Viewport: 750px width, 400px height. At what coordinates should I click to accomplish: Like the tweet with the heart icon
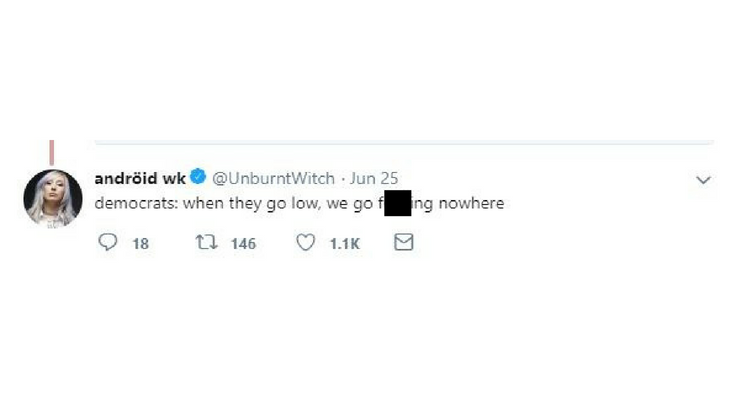(x=306, y=243)
